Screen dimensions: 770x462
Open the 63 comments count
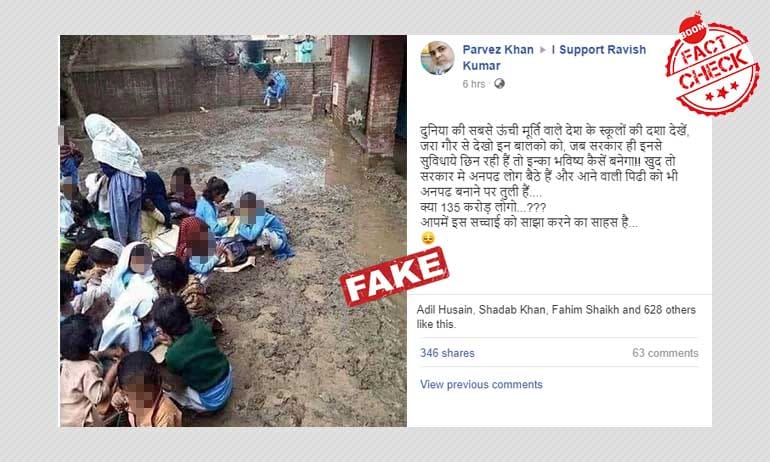(665, 353)
